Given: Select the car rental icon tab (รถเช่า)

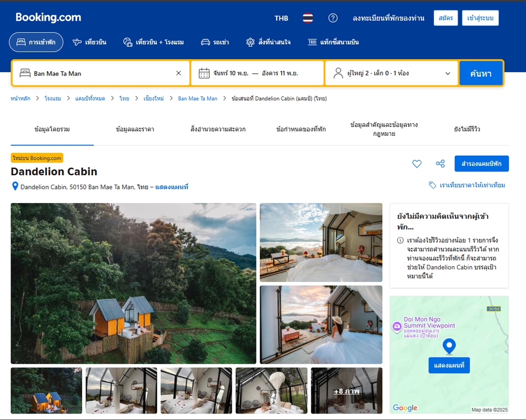Looking at the screenshot, I should 214,42.
